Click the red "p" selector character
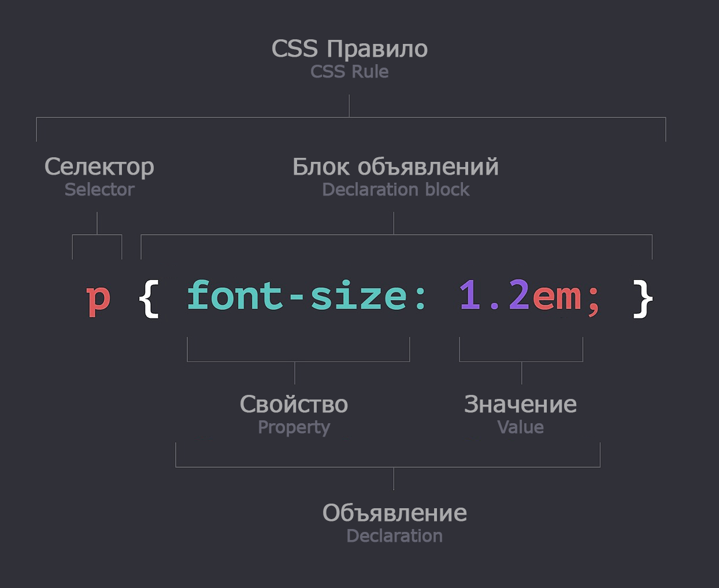 point(98,299)
